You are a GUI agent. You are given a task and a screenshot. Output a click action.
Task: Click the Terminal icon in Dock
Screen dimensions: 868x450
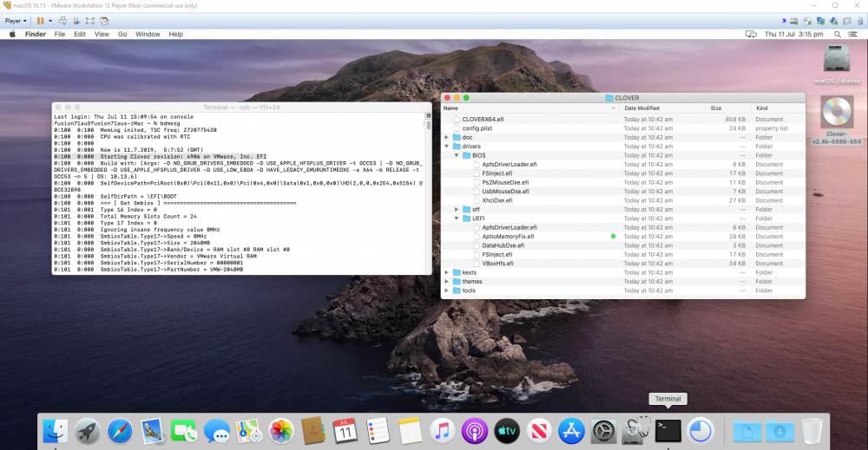[x=668, y=431]
